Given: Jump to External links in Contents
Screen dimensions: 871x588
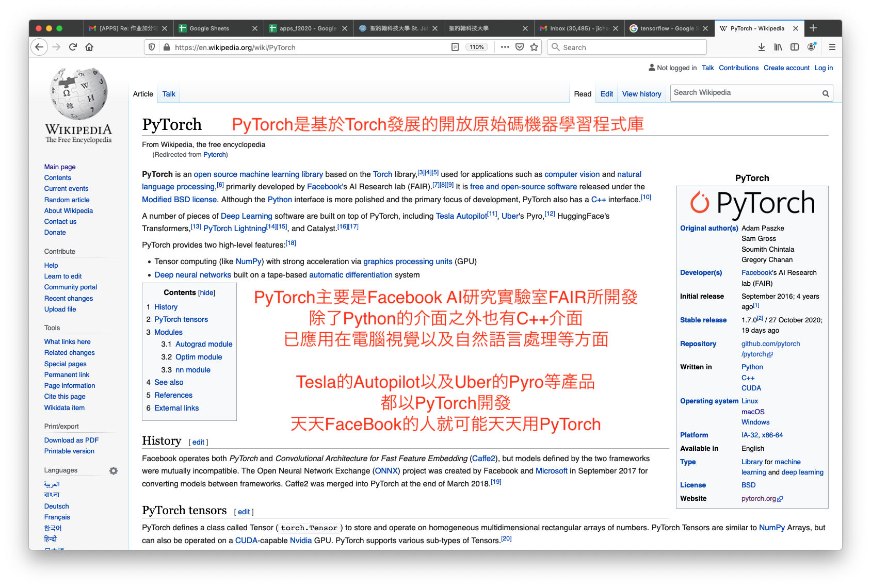Looking at the screenshot, I should click(176, 408).
